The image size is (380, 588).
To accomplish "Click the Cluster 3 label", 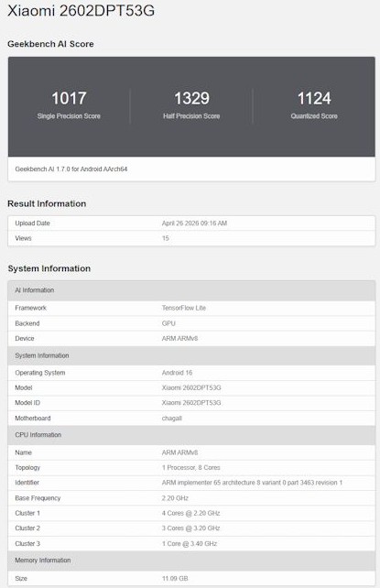I will (27, 543).
